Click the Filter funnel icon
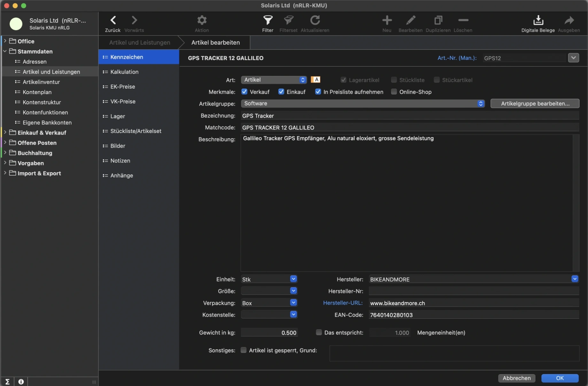The width and height of the screenshot is (588, 386). pyautogui.click(x=267, y=20)
